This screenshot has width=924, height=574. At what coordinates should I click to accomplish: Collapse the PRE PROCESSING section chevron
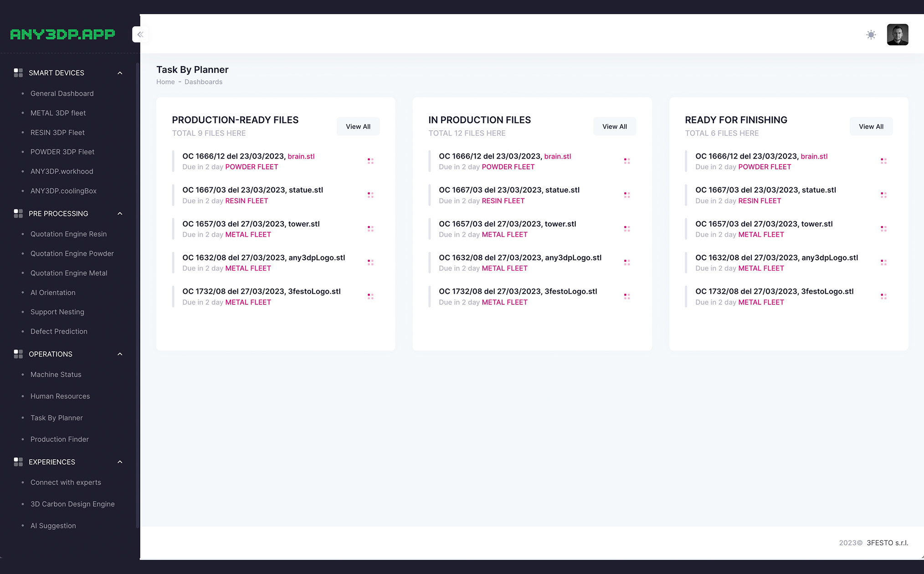[120, 214]
